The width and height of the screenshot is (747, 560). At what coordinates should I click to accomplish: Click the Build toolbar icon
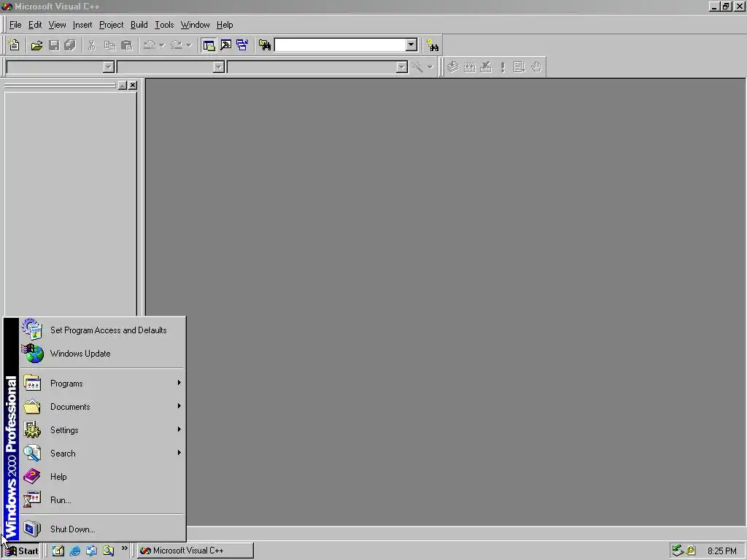[470, 67]
